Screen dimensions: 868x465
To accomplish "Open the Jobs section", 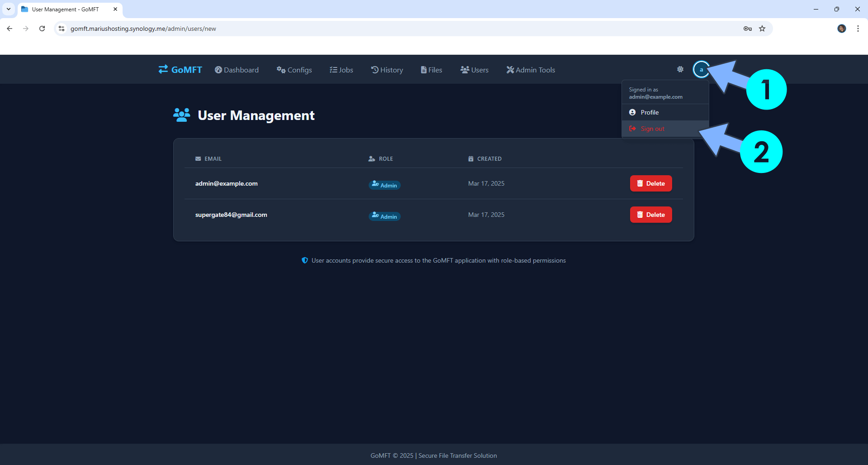I will pyautogui.click(x=342, y=70).
